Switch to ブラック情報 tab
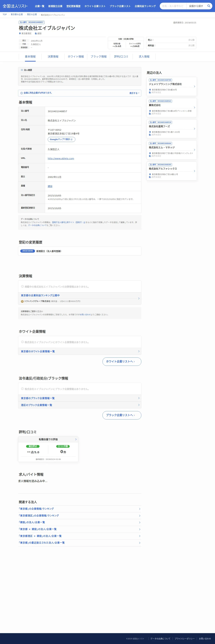 pos(99,57)
